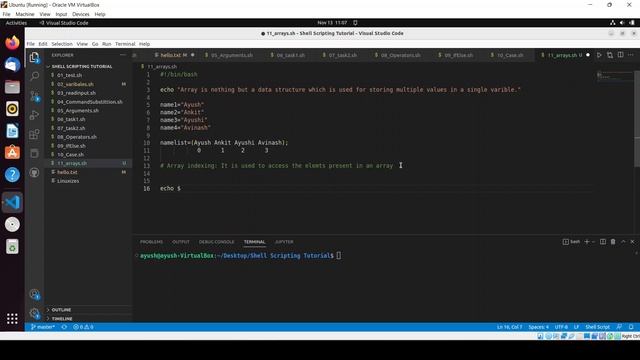Open 04_CommandSubstitution.sh in the explorer

[89, 102]
